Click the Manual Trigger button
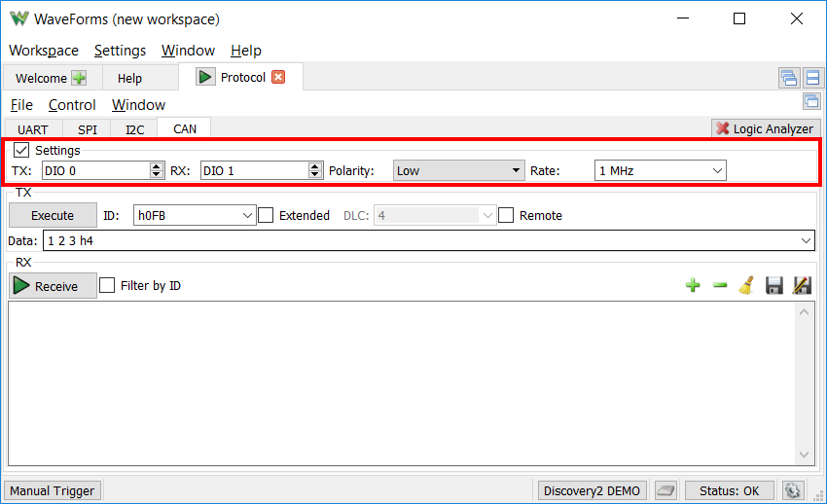827x504 pixels. [x=52, y=490]
